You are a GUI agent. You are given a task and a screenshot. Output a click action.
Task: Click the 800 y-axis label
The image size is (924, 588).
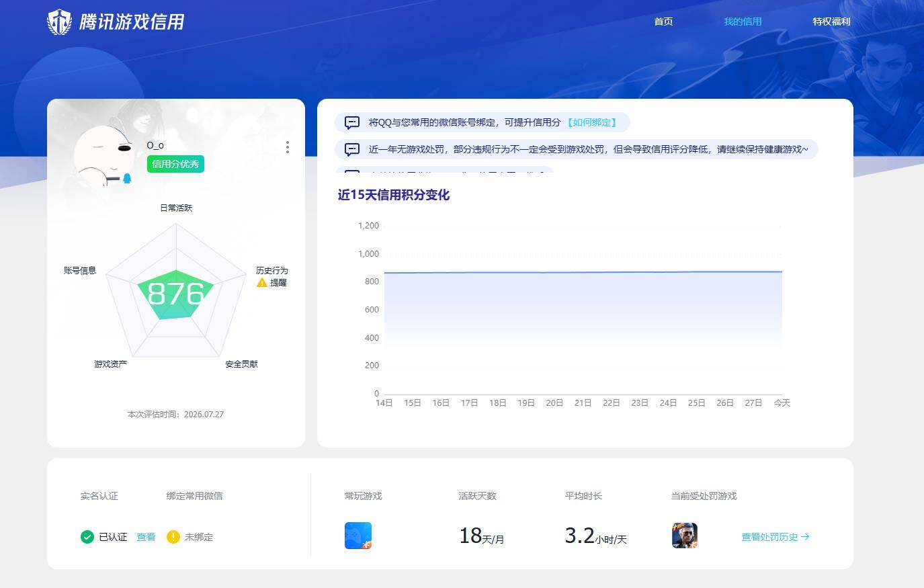point(372,282)
